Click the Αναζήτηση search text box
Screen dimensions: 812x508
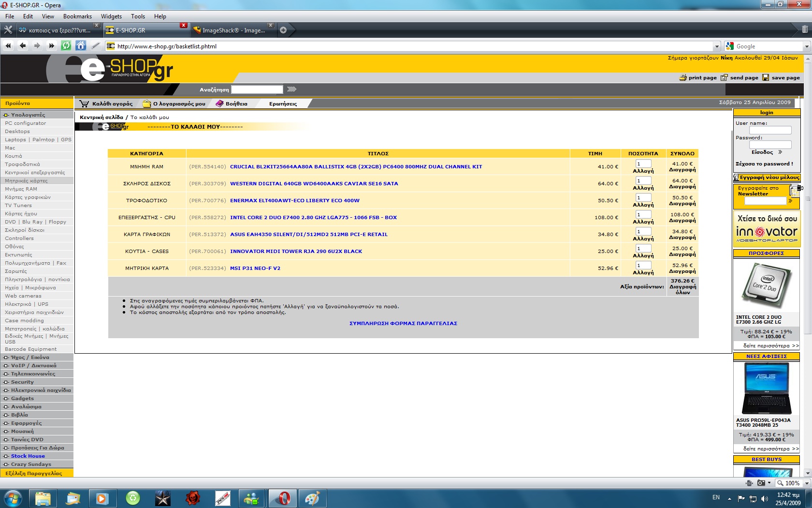pyautogui.click(x=257, y=89)
